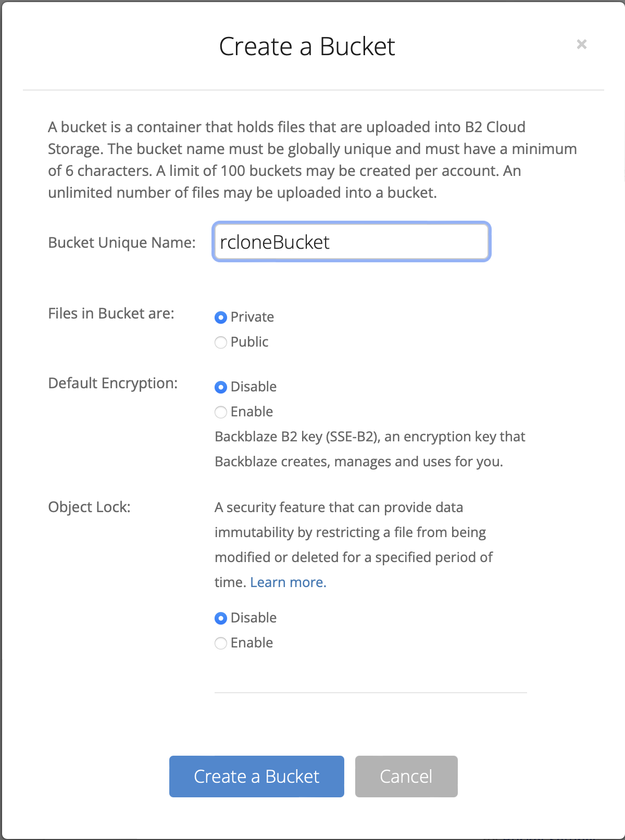Click the "Create a Bucket" dialog title
Image resolution: width=625 pixels, height=840 pixels.
(307, 46)
